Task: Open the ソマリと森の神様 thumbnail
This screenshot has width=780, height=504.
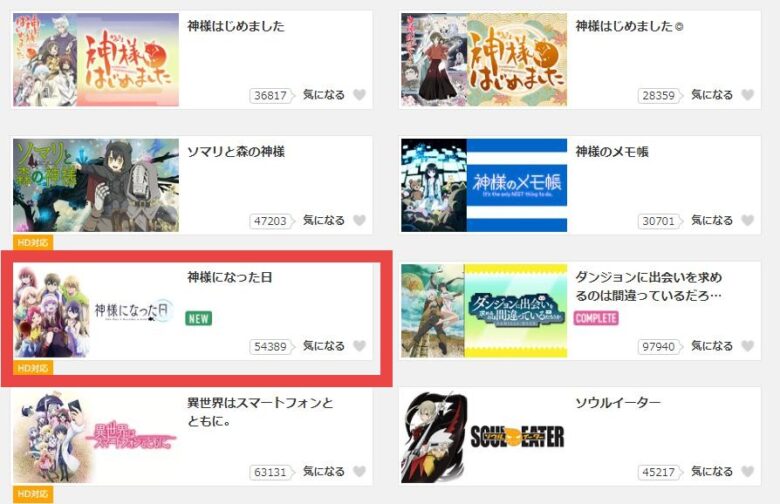Action: [x=96, y=185]
